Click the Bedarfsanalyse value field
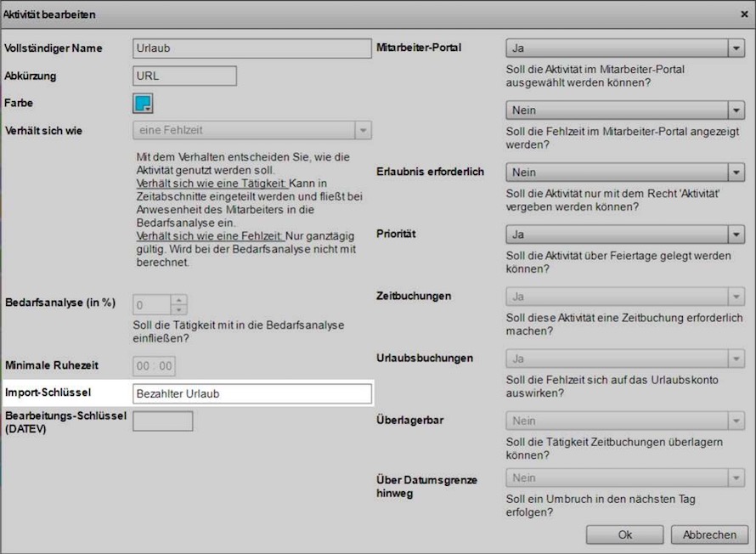 [x=152, y=305]
